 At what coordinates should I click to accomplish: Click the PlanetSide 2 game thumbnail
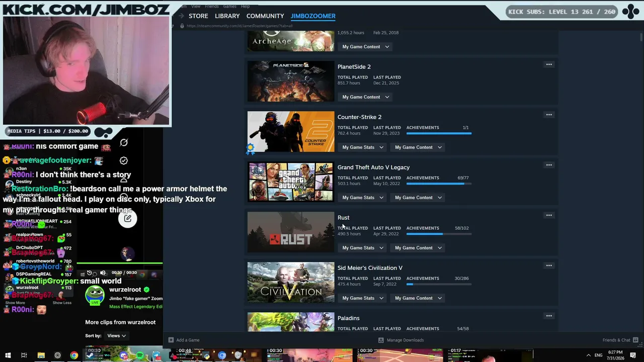[291, 81]
